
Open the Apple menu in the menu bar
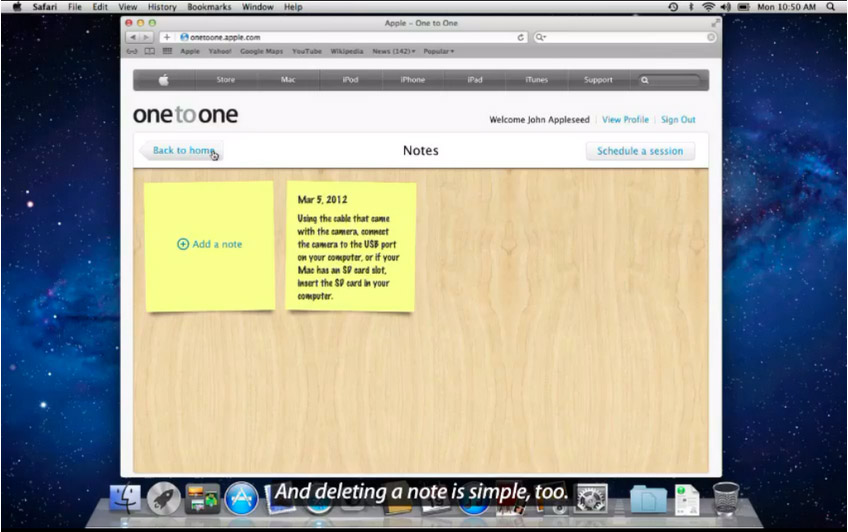(x=17, y=7)
